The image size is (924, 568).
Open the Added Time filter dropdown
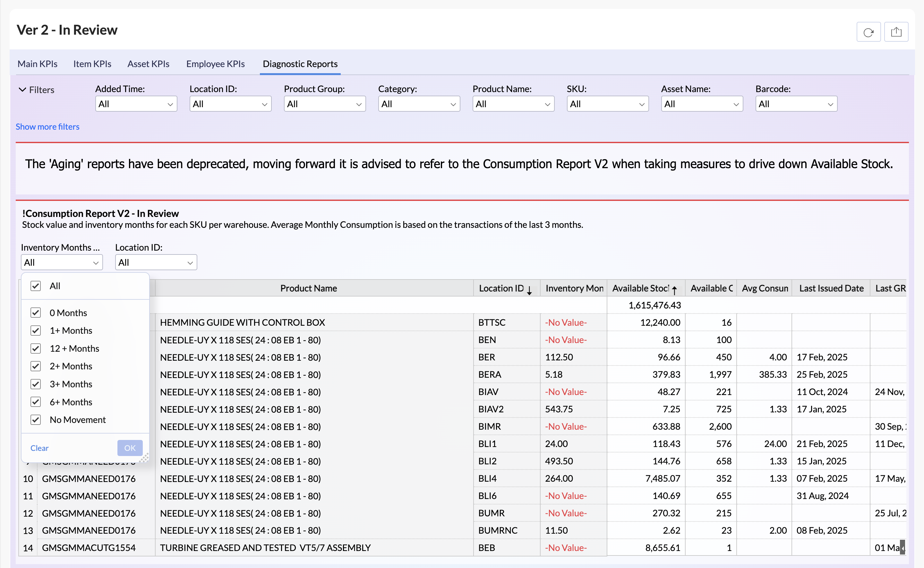tap(136, 104)
